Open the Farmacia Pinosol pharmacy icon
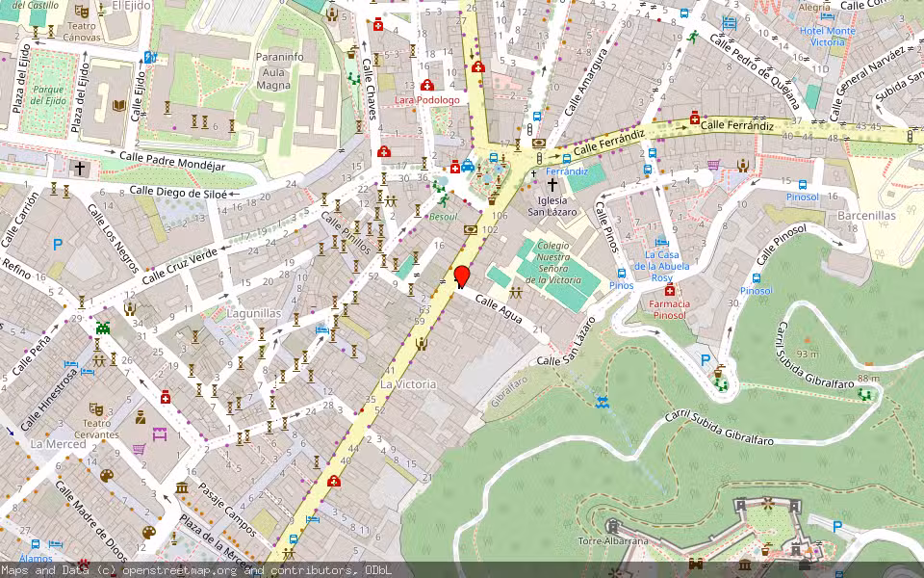 (670, 289)
